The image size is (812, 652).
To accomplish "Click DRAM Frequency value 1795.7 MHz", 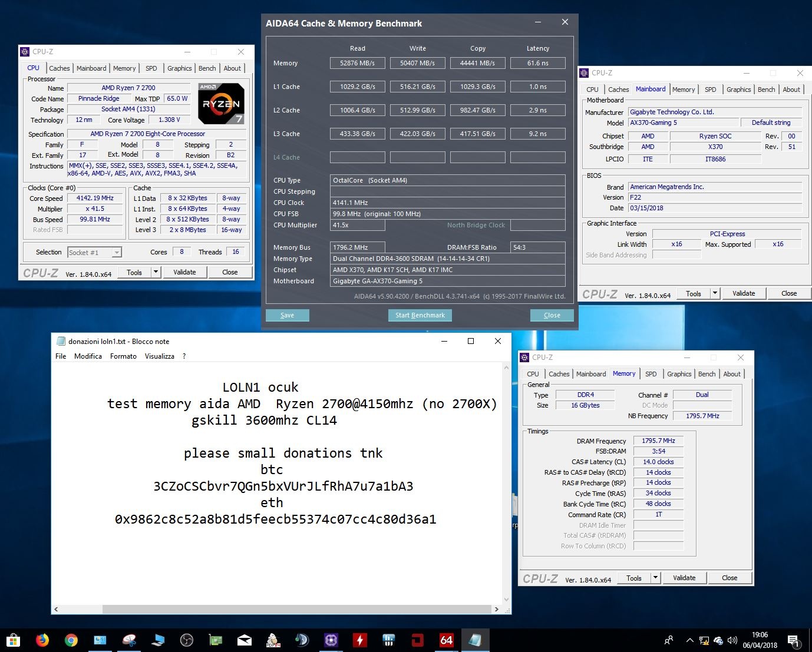I will [658, 441].
